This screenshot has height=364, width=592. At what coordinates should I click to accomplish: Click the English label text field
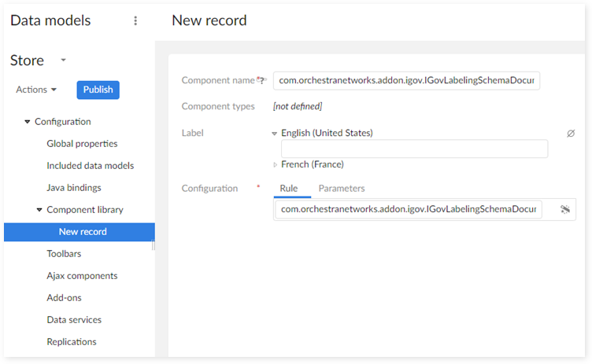[414, 149]
